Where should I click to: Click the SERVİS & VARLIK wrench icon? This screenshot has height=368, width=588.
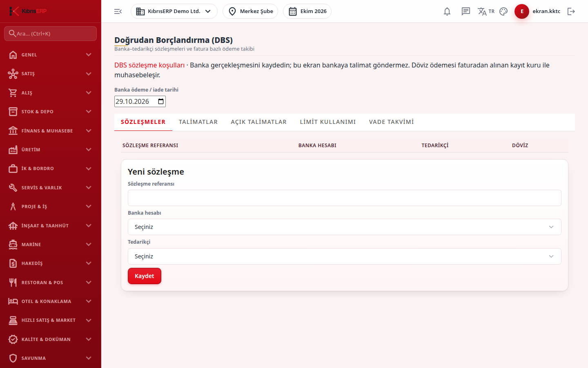[x=13, y=188]
